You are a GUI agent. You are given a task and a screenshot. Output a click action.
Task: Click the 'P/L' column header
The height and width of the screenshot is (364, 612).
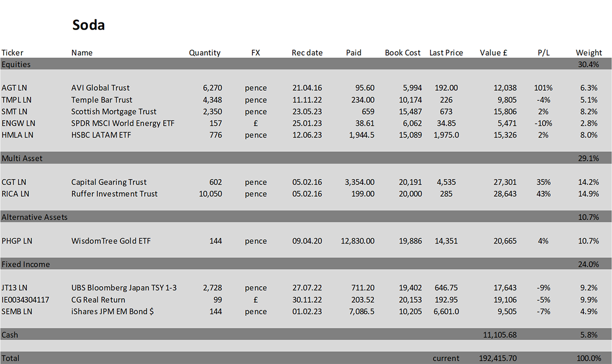[543, 53]
